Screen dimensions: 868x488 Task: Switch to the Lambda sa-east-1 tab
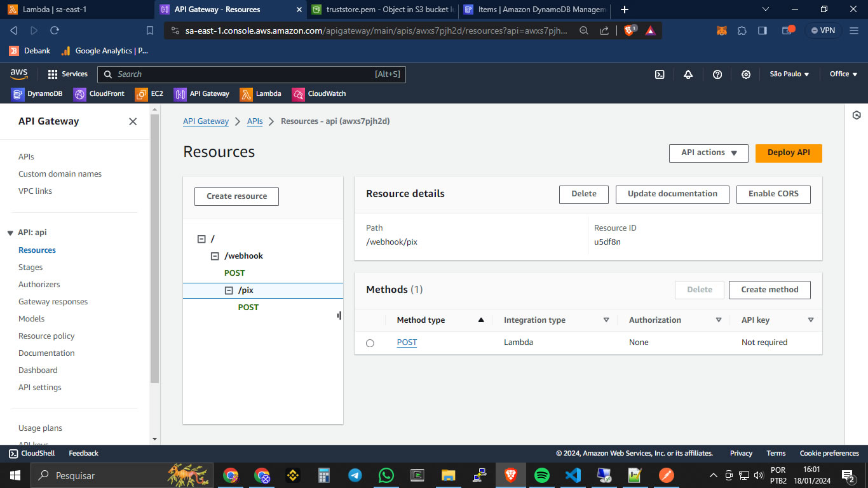[76, 10]
